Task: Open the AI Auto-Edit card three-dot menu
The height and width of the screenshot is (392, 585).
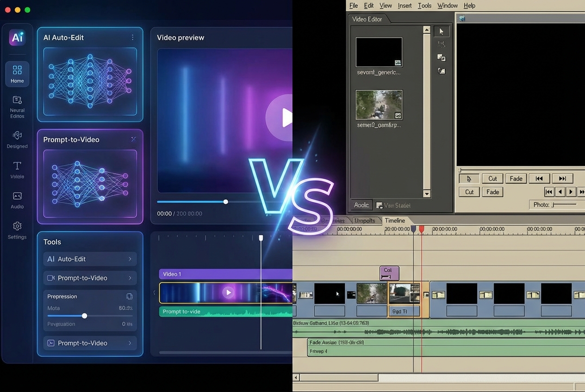Action: pyautogui.click(x=132, y=37)
